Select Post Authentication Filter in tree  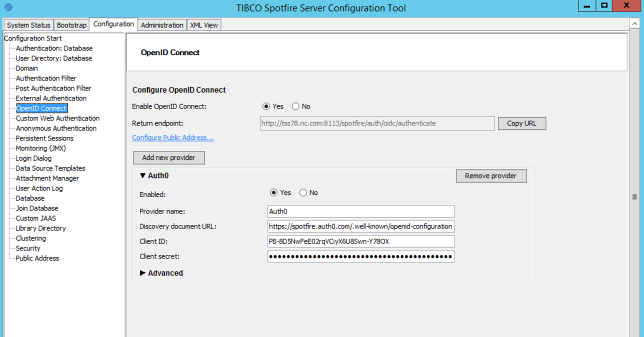pyautogui.click(x=53, y=88)
